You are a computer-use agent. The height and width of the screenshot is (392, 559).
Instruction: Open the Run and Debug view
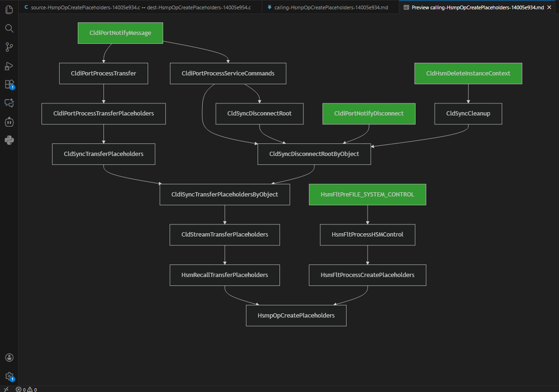[9, 66]
